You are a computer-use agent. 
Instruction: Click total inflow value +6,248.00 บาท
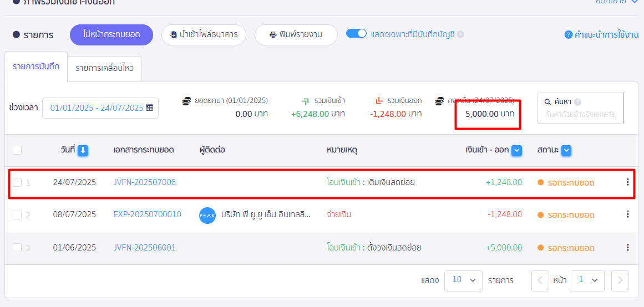click(x=318, y=114)
